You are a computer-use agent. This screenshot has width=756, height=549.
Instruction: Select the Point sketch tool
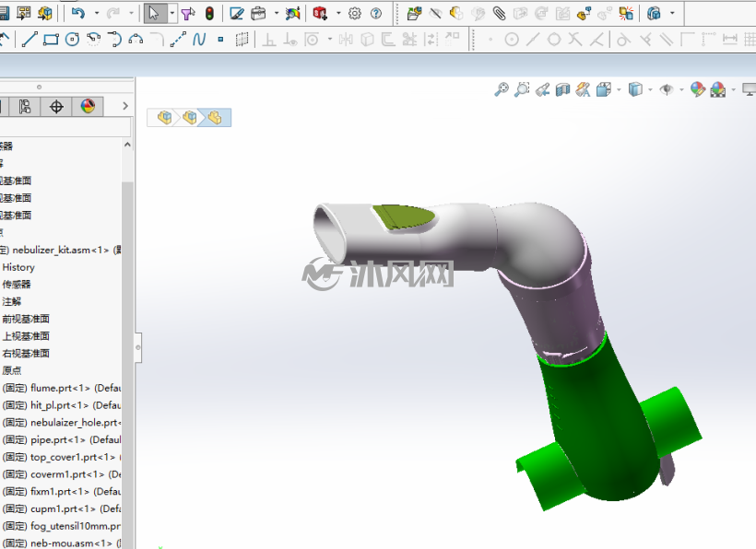pyautogui.click(x=220, y=40)
